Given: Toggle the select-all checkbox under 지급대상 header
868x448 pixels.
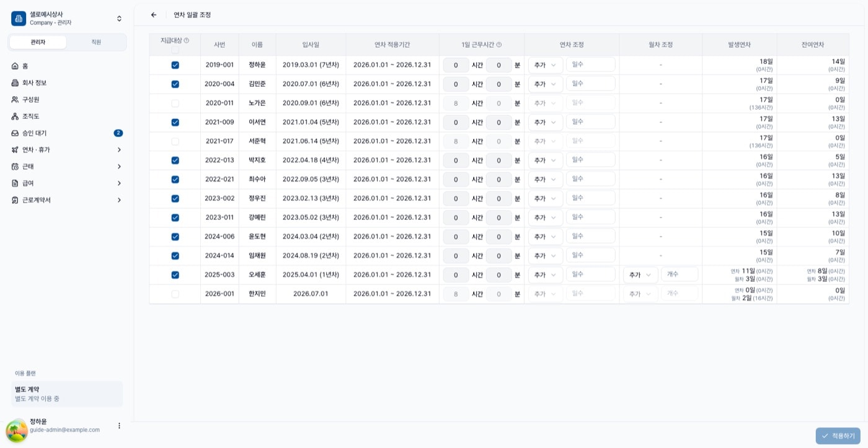Looking at the screenshot, I should click(x=175, y=50).
